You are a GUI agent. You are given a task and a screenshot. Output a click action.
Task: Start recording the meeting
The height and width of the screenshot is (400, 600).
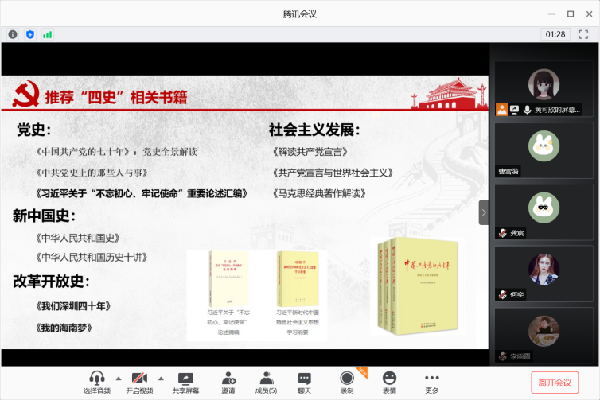click(346, 377)
